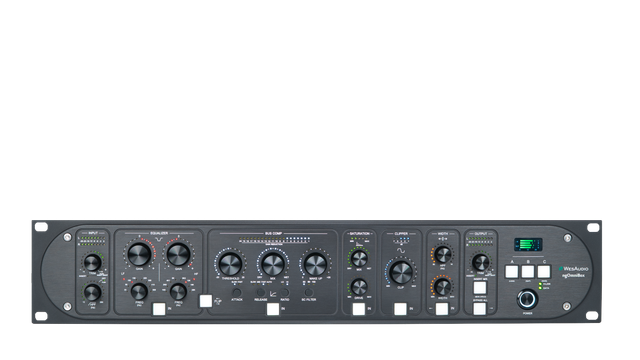Viewport: 640px width, 360px height.
Task: Adjust the Equalizer HF GAIN knob
Action: click(x=178, y=254)
